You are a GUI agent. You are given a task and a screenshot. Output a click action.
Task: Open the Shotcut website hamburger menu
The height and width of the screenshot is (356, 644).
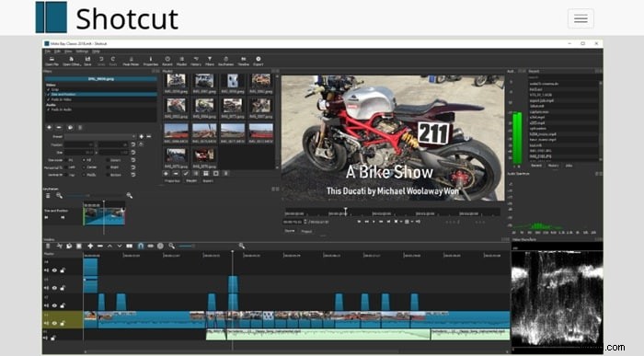pos(581,18)
